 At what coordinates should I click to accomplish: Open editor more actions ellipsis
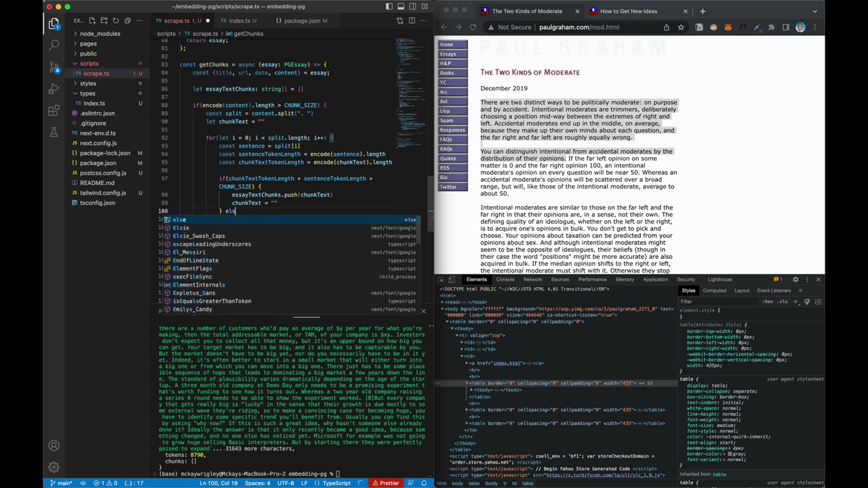click(424, 21)
